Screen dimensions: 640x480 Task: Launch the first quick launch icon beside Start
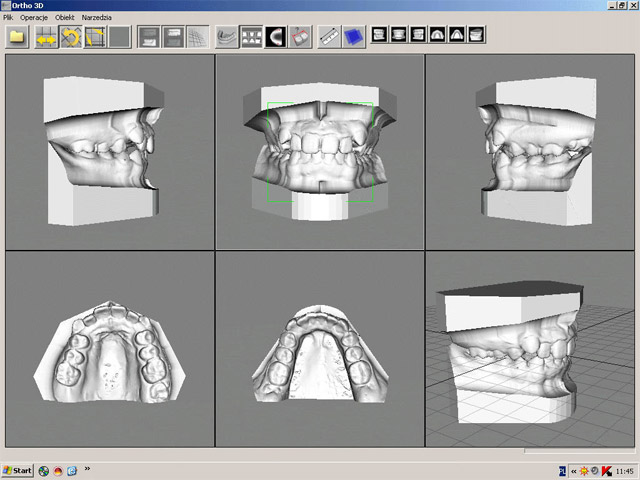(44, 471)
